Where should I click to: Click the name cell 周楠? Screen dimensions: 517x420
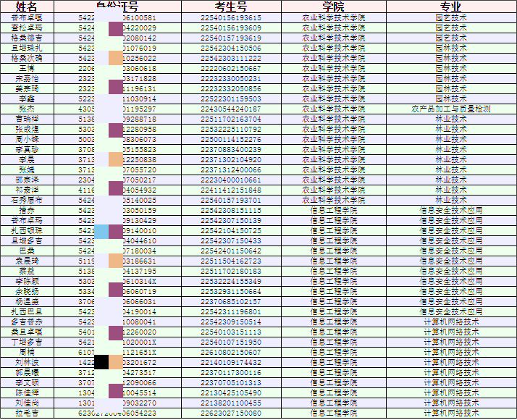28,352
